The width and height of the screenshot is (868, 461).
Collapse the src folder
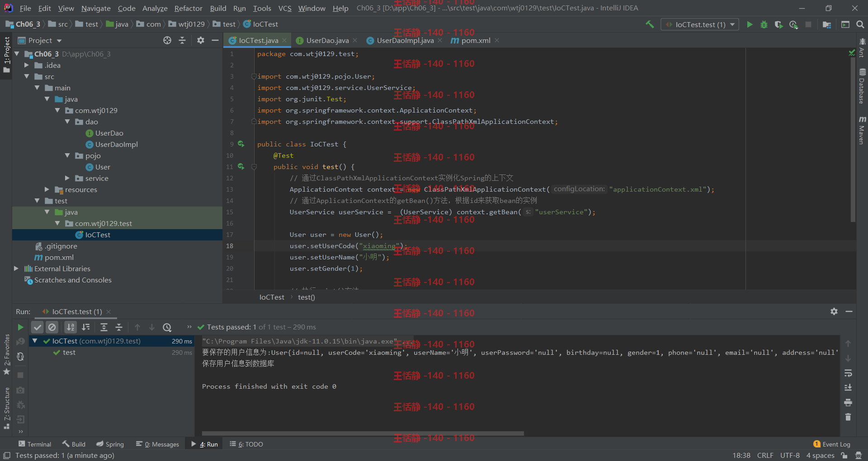(27, 76)
